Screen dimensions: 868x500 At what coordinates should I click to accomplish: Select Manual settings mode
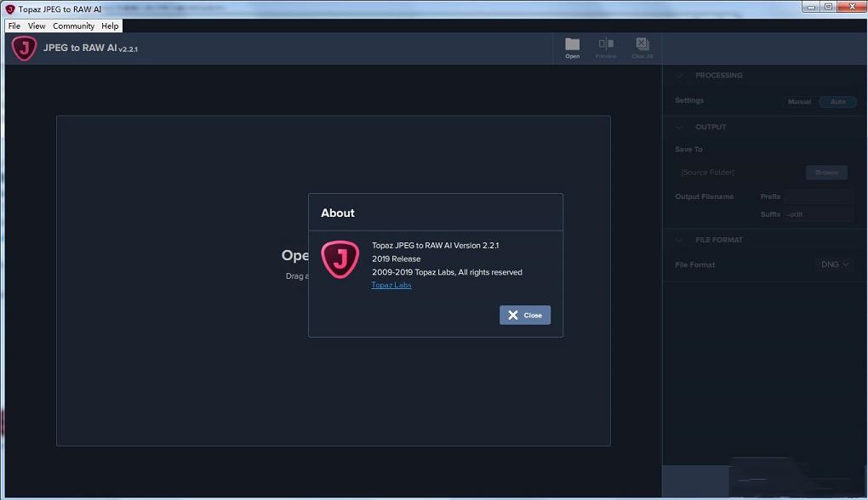tap(799, 102)
